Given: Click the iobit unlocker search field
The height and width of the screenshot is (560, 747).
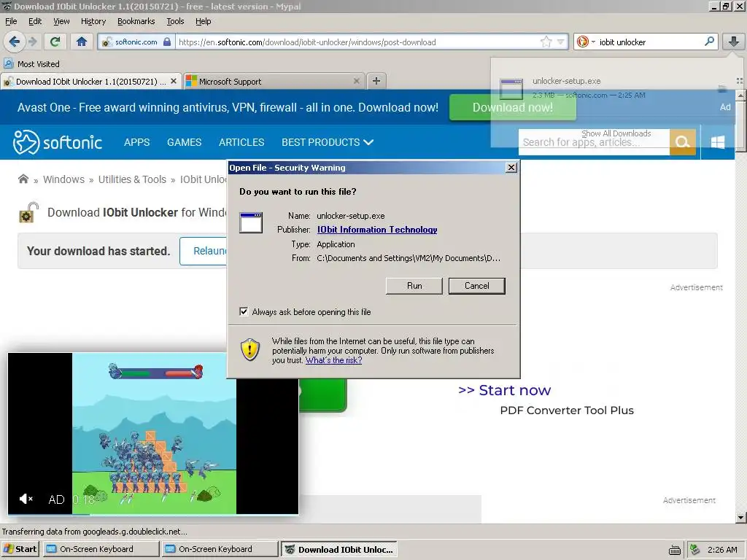Looking at the screenshot, I should [648, 42].
